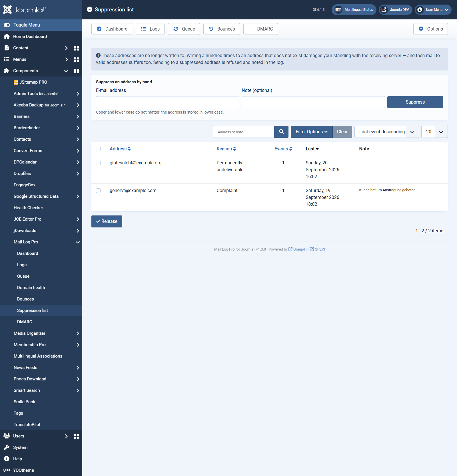Open the Graup-IT footer link

[x=298, y=249]
